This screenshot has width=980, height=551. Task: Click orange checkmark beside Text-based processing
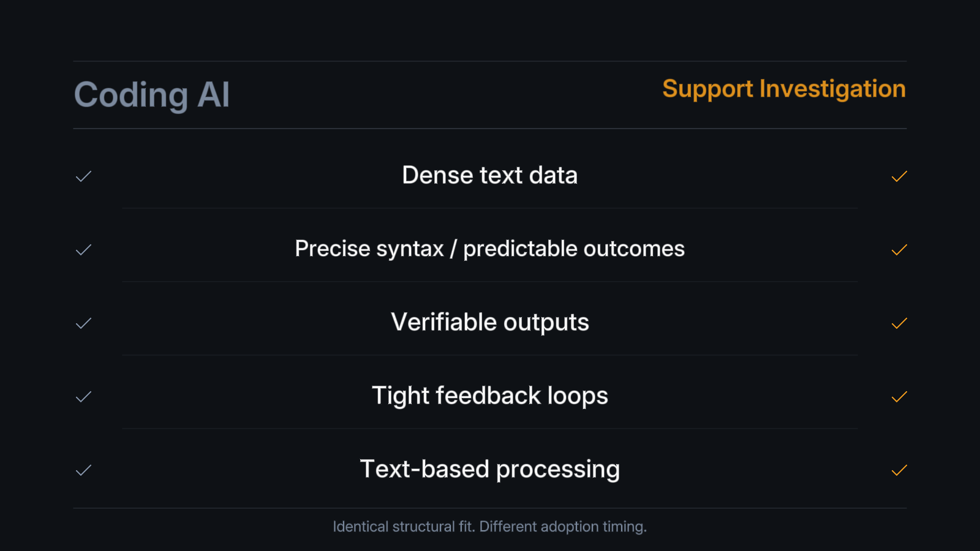[x=899, y=470]
